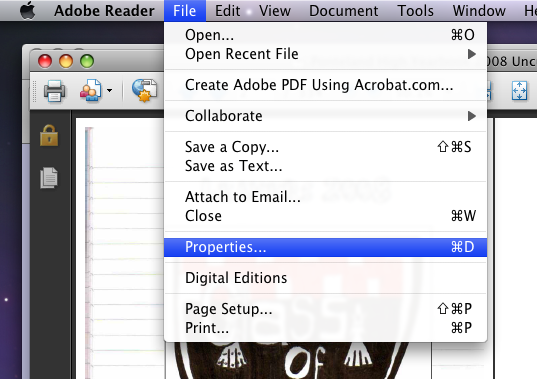Open the collaborate dropdown arrow
The height and width of the screenshot is (379, 537).
pos(109,90)
